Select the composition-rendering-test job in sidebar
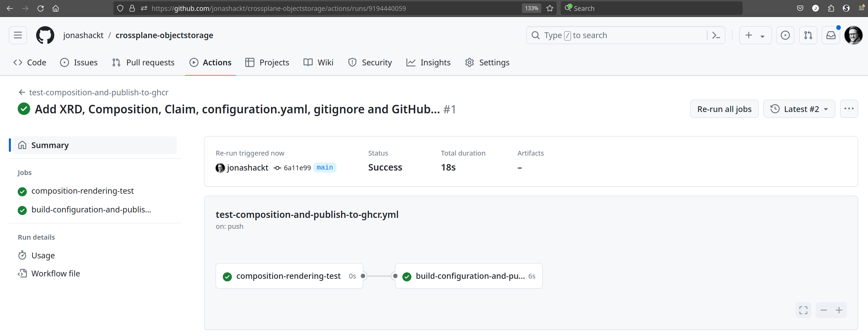This screenshot has width=868, height=336. (x=82, y=191)
